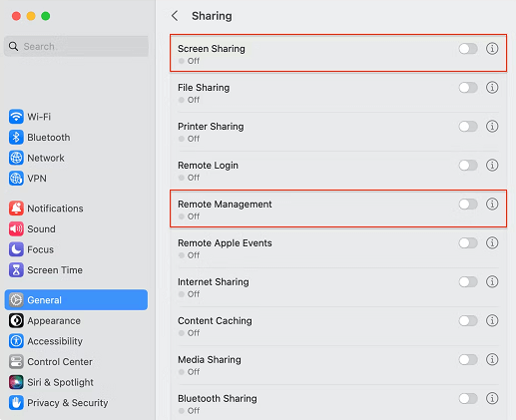
Task: Enable Media Sharing switch
Action: click(x=468, y=360)
